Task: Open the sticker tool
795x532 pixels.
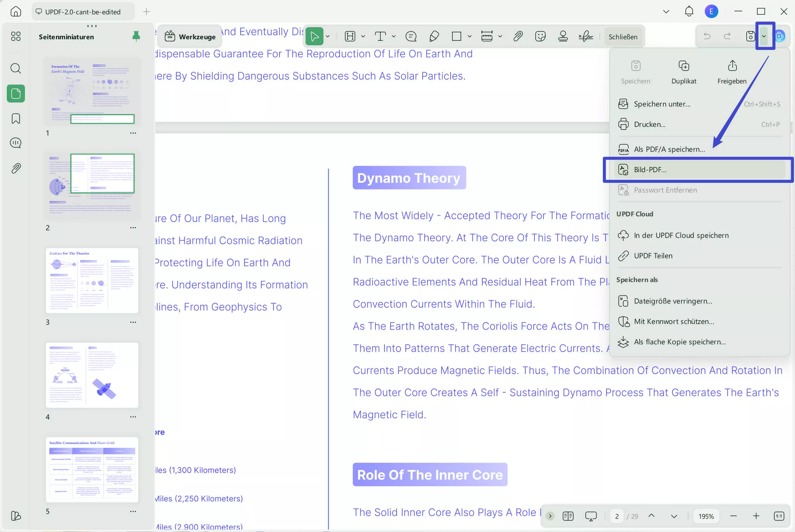Action: [540, 36]
